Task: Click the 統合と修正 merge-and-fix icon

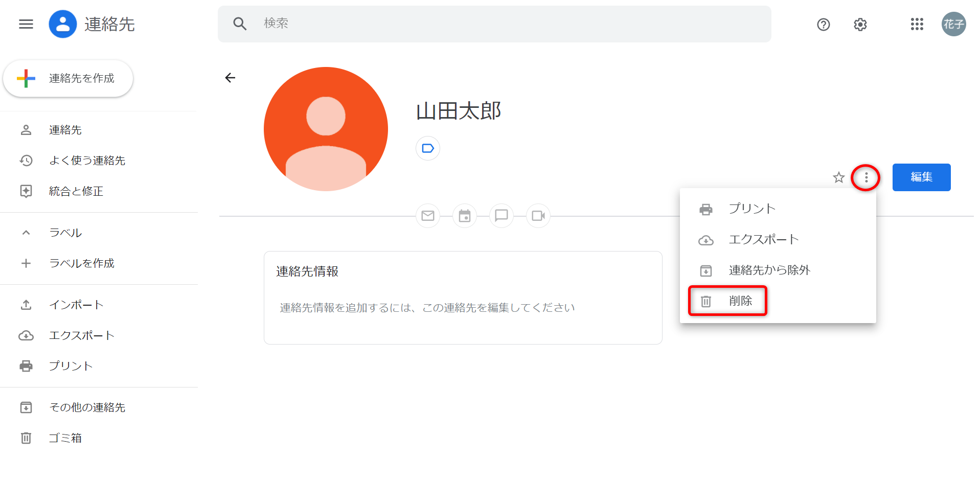Action: 26,191
